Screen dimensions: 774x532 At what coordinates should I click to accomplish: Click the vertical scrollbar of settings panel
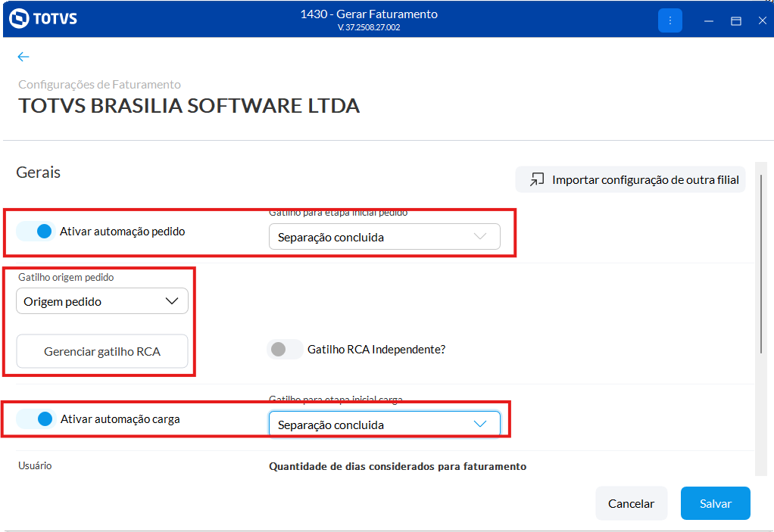[760, 264]
